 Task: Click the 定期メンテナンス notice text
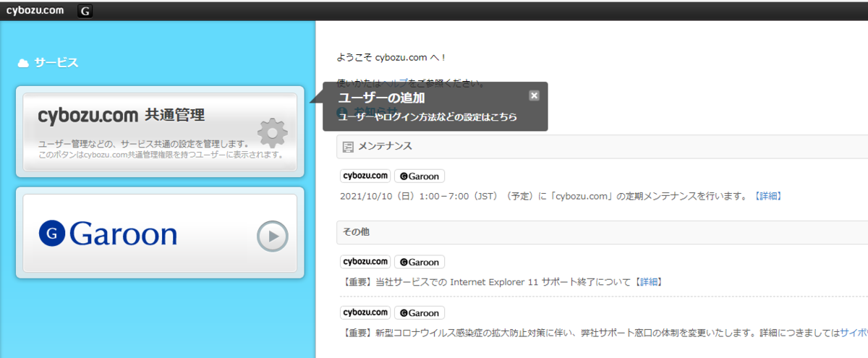[546, 196]
